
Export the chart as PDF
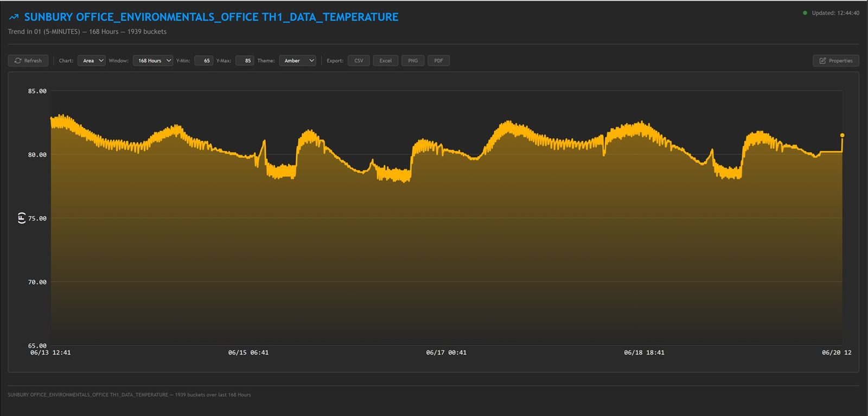pos(438,61)
